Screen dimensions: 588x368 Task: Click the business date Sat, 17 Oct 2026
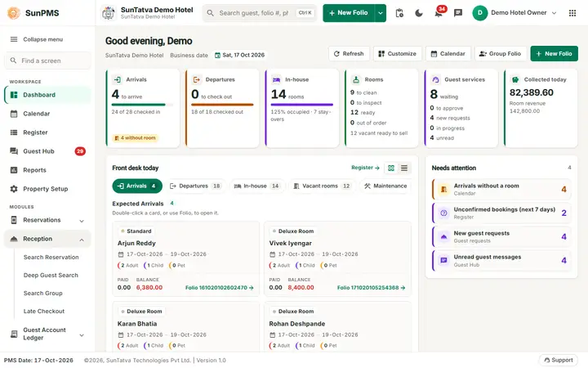click(239, 56)
